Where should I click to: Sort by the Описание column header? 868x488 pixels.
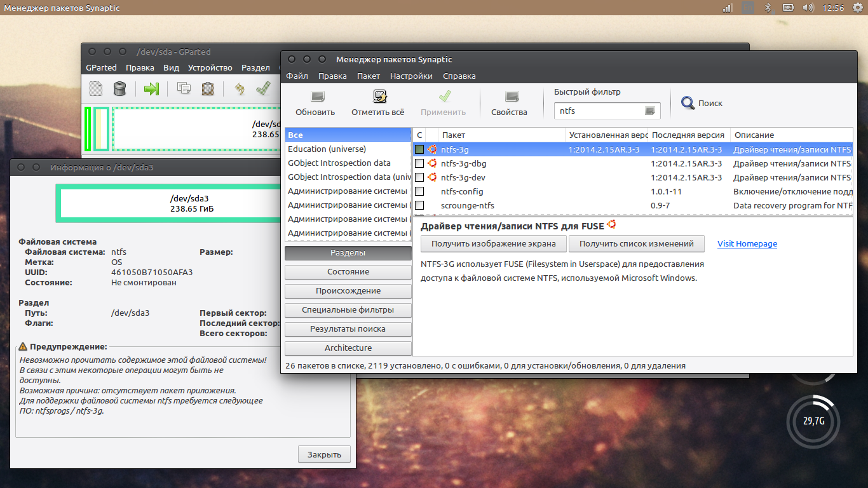(792, 135)
